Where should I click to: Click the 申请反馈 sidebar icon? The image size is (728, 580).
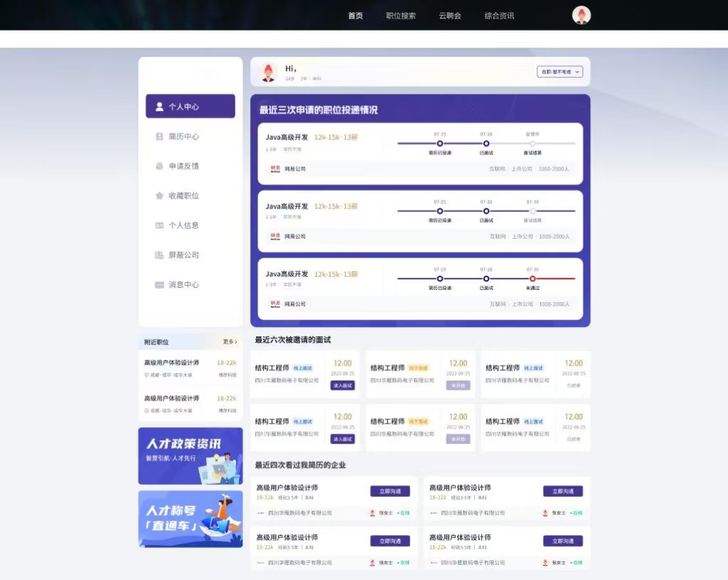pyautogui.click(x=159, y=166)
